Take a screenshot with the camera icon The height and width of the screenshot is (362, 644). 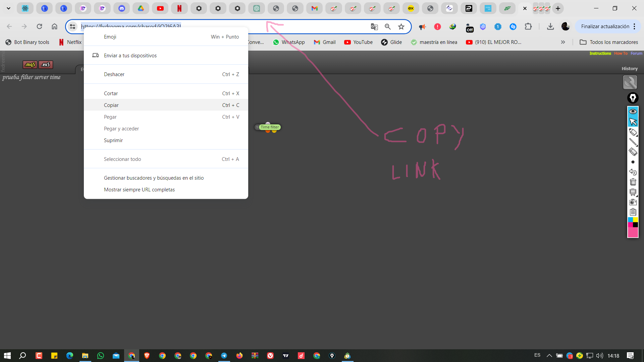[633, 202]
